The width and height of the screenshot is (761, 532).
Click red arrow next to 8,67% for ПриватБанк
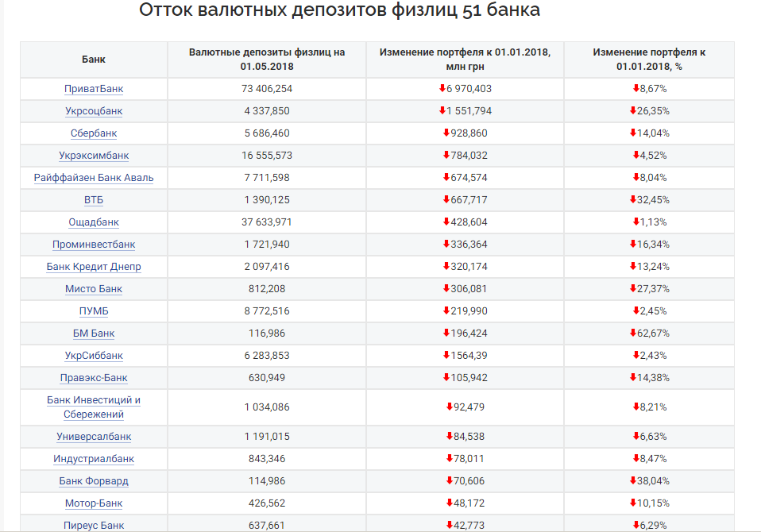point(635,88)
